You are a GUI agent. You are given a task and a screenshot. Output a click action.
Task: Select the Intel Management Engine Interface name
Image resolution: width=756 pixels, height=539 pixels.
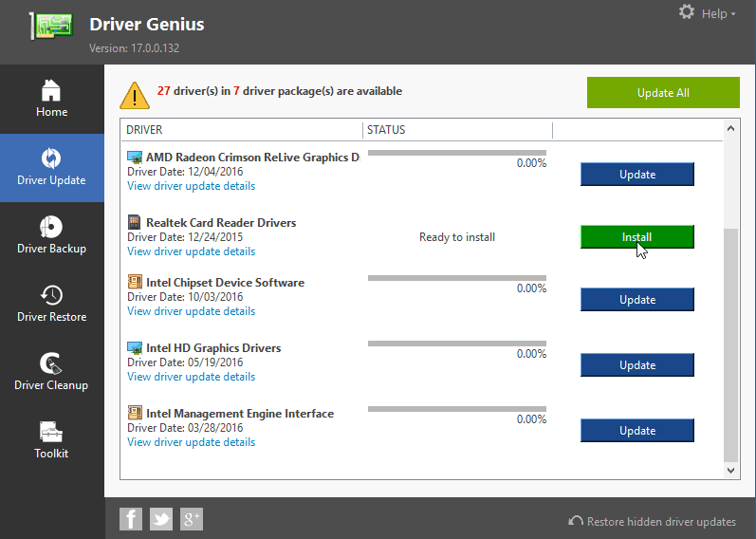click(x=240, y=414)
